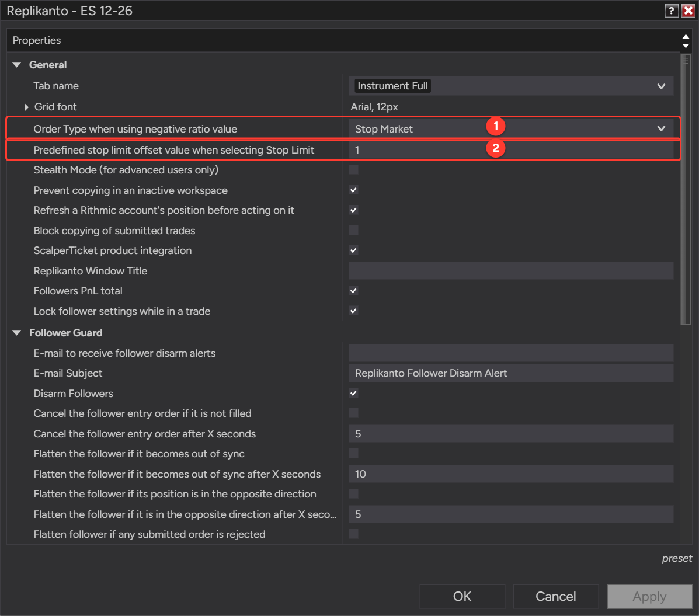Toggle Followers PnL total checkbox
699x616 pixels.
(353, 291)
